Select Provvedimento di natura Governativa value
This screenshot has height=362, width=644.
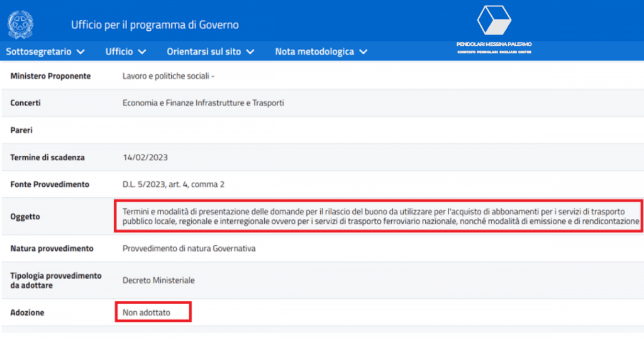189,248
